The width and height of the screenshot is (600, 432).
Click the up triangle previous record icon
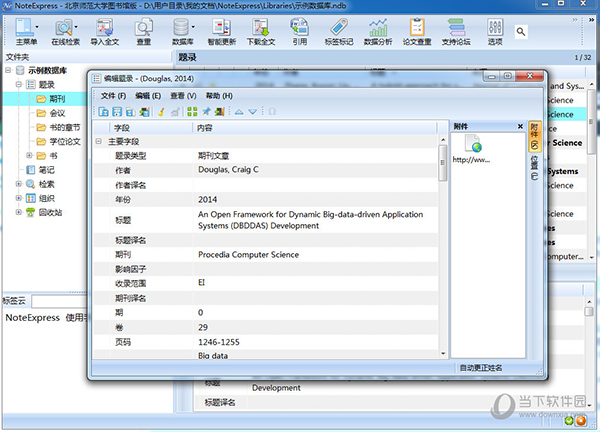(239, 112)
